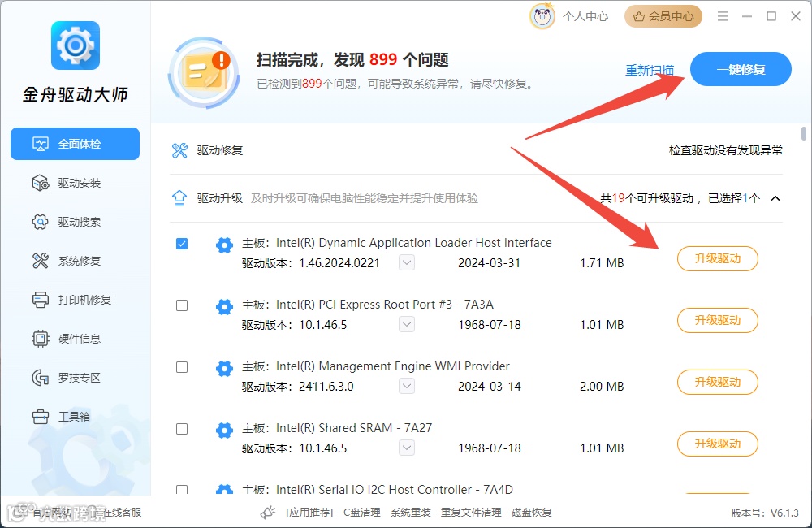Open version dropdown for 1.46.2024.0221
Image resolution: width=812 pixels, height=528 pixels.
tap(407, 262)
